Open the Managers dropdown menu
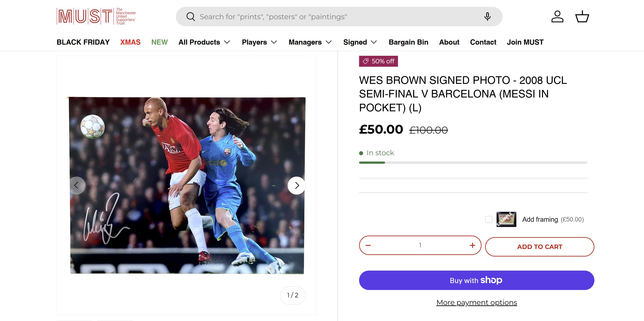The width and height of the screenshot is (644, 321). [310, 42]
